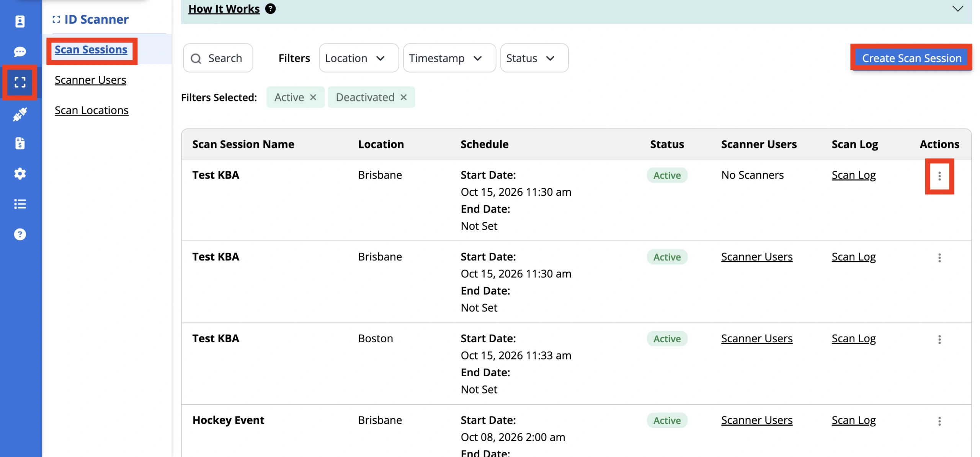Open the list view sidebar icon

click(20, 204)
